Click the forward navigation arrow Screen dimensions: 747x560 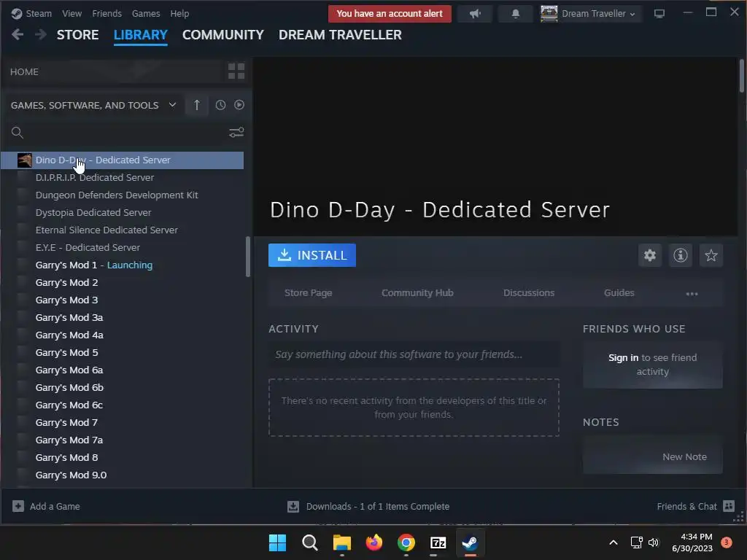[x=41, y=35]
